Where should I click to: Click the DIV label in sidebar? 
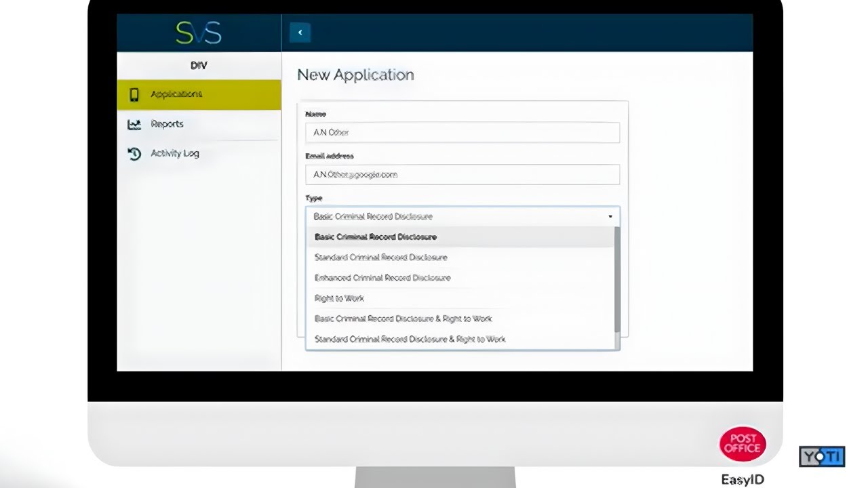[x=199, y=66]
